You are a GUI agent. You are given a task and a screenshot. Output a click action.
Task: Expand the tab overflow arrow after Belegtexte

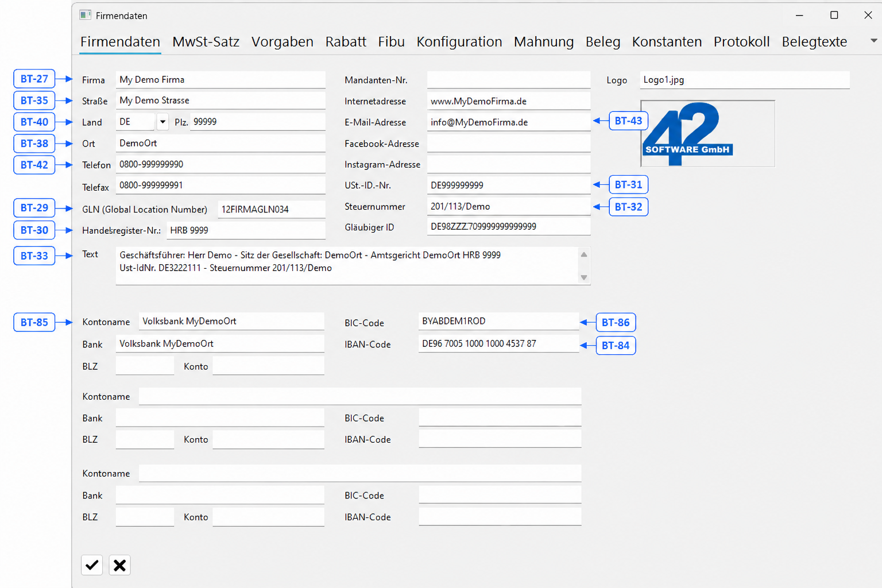click(873, 41)
